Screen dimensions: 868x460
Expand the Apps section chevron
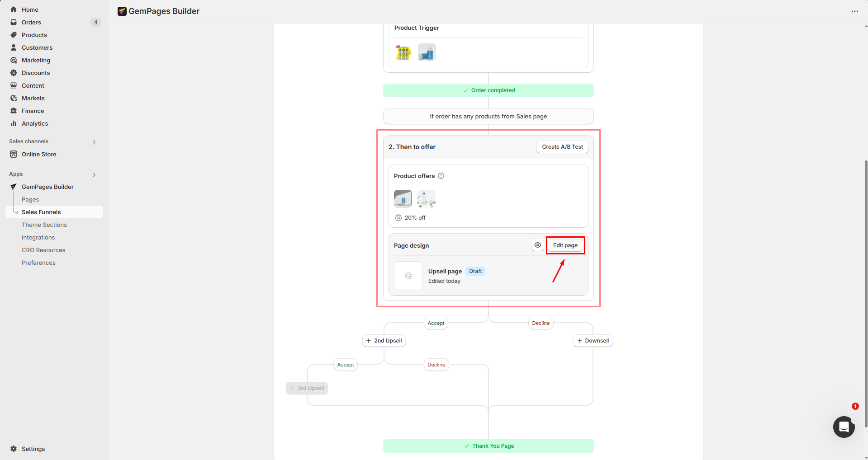click(94, 175)
